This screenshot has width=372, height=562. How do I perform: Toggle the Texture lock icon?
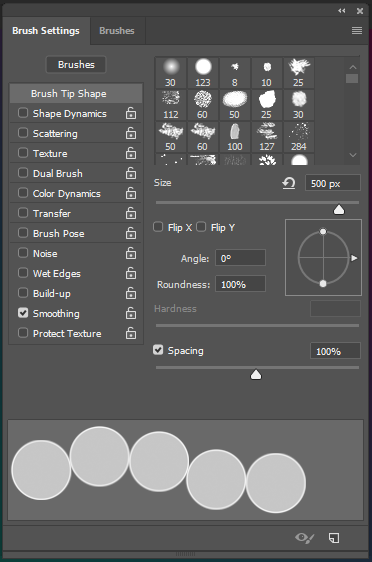pyautogui.click(x=131, y=153)
